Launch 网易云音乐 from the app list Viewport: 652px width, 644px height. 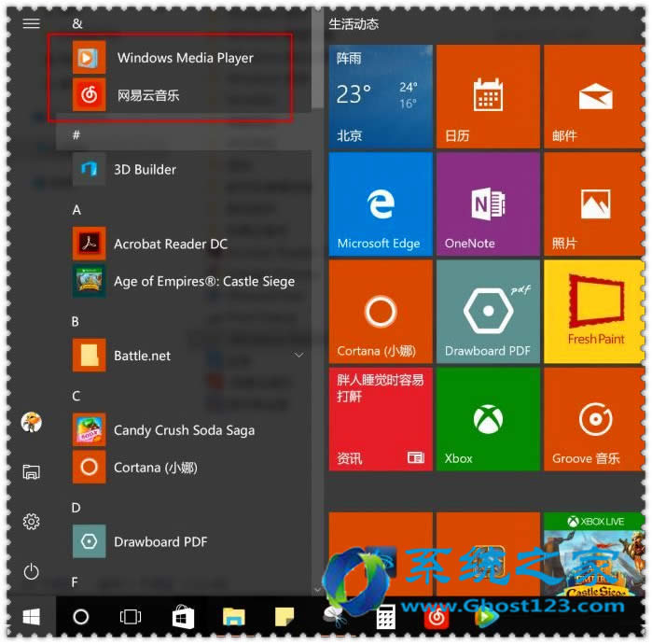tap(147, 94)
